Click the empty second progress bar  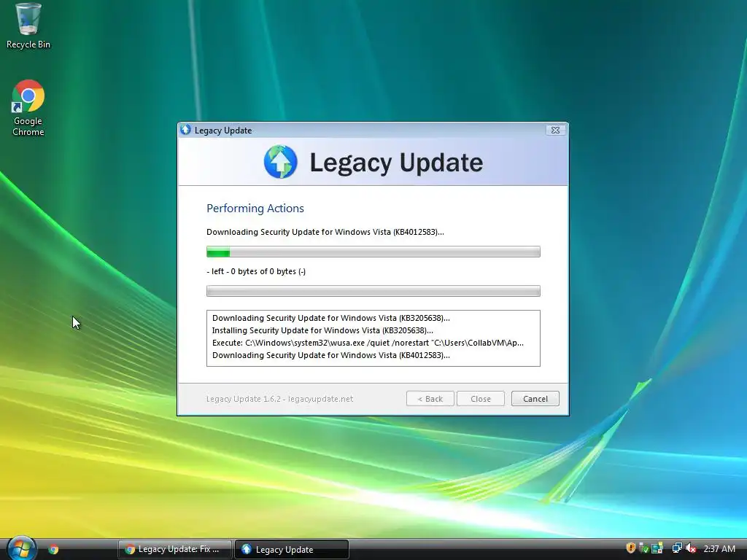tap(373, 291)
